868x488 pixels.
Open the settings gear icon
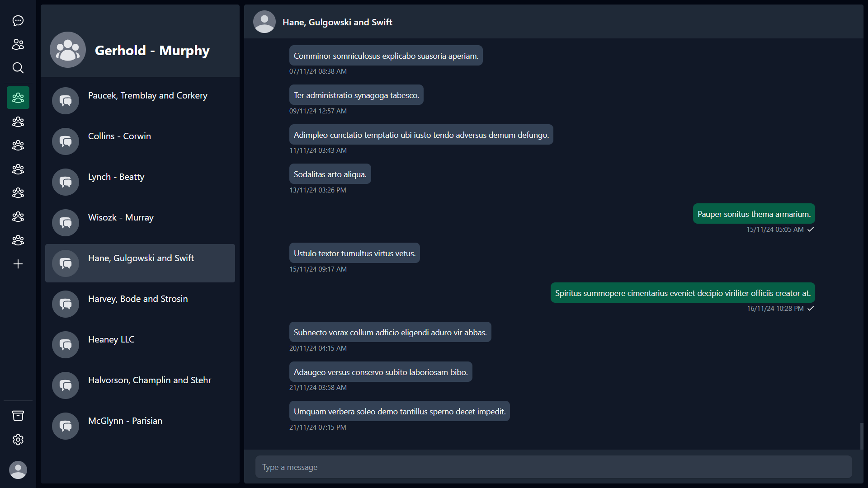click(x=18, y=439)
